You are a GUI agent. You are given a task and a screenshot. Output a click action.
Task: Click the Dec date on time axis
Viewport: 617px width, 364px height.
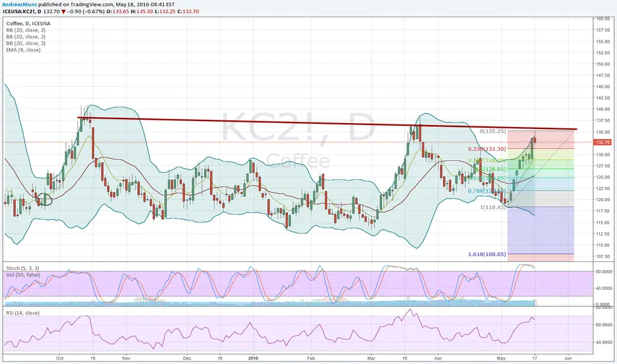coord(187,358)
